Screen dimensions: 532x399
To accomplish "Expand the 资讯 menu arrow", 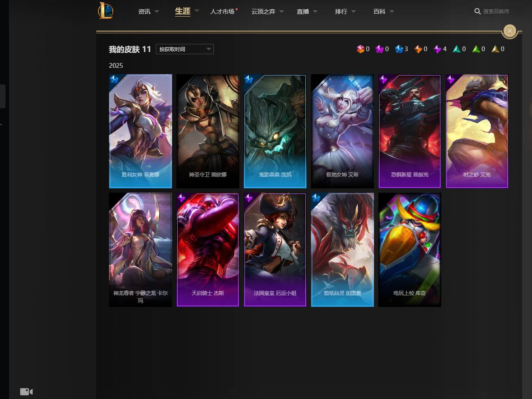I will click(157, 12).
